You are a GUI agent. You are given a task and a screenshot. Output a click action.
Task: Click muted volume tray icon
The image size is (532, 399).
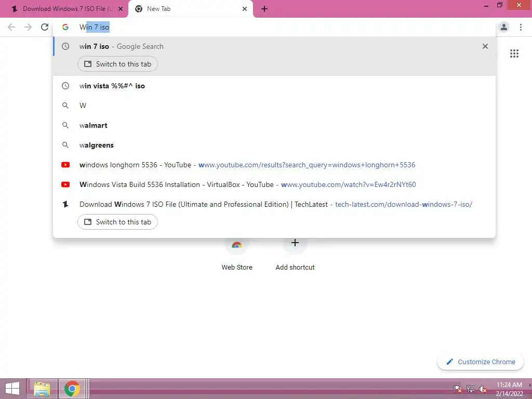pos(483,389)
